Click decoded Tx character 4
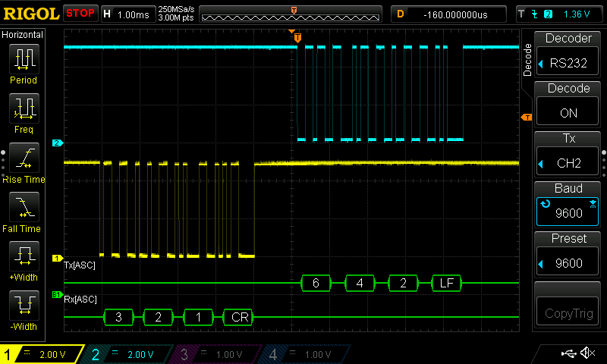Viewport: 607px width, 364px height. pyautogui.click(x=360, y=283)
